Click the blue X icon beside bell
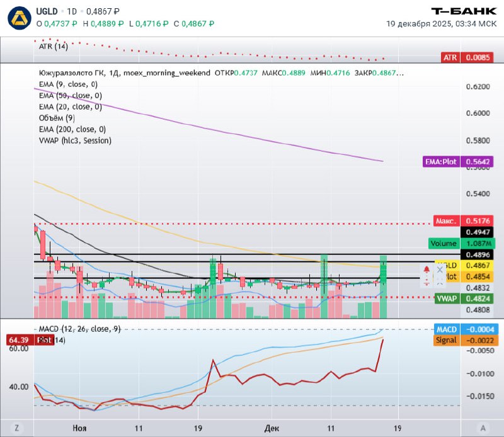The image size is (504, 437). pyautogui.click(x=440, y=270)
